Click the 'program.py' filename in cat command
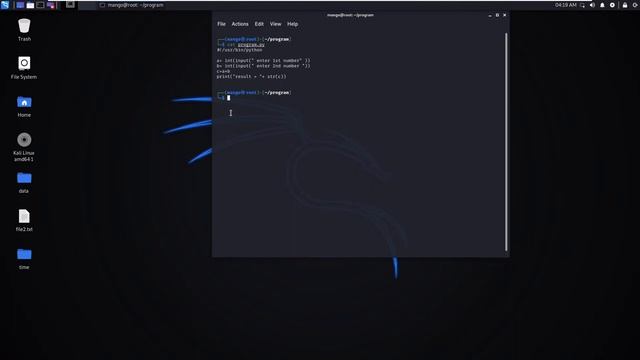 (x=251, y=44)
